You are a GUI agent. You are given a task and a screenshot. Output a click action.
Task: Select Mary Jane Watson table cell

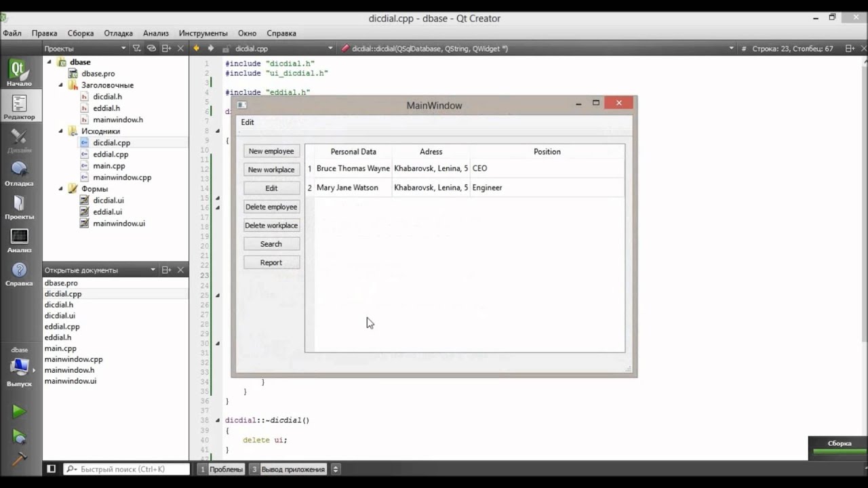coord(353,188)
